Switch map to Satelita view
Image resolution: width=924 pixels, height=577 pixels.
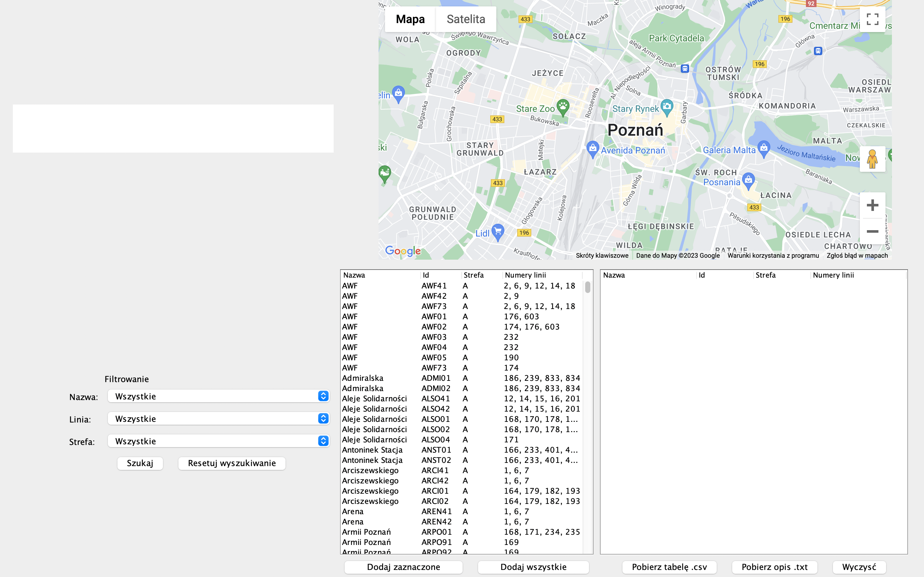pyautogui.click(x=466, y=19)
